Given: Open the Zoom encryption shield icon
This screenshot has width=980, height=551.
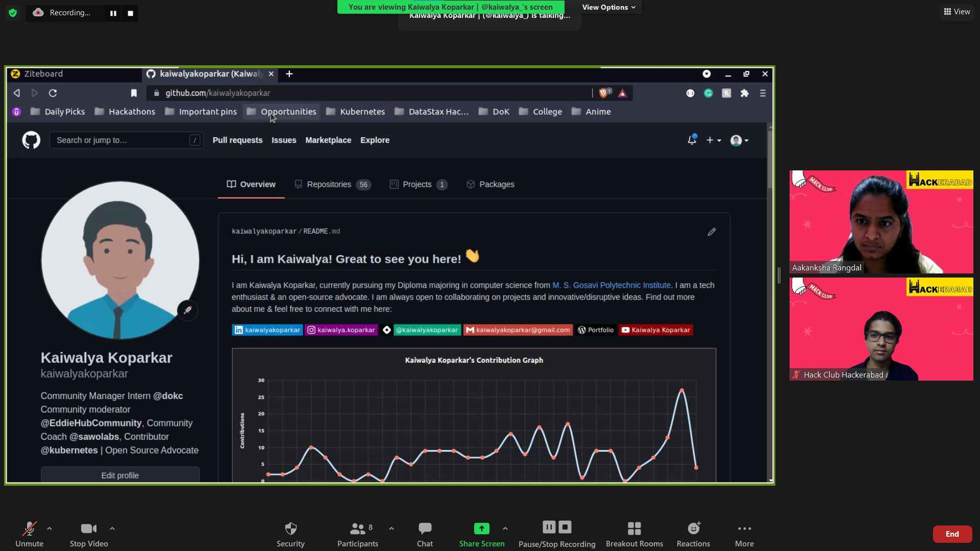Looking at the screenshot, I should point(13,13).
